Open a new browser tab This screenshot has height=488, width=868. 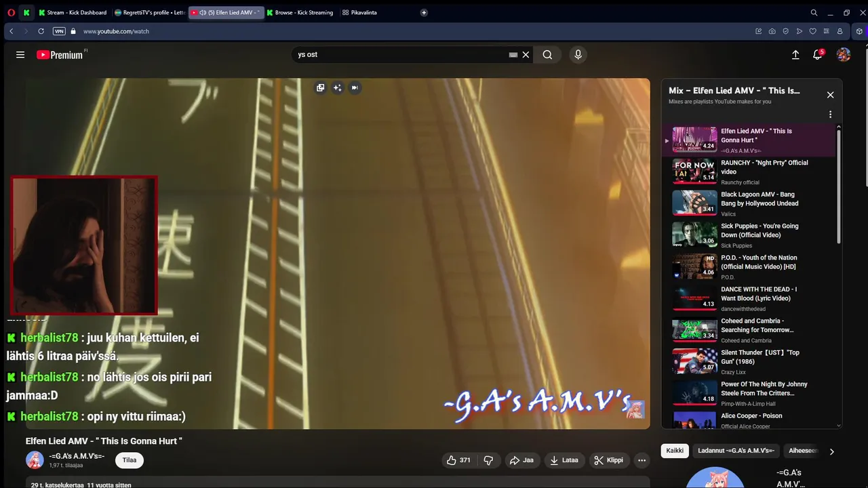424,12
